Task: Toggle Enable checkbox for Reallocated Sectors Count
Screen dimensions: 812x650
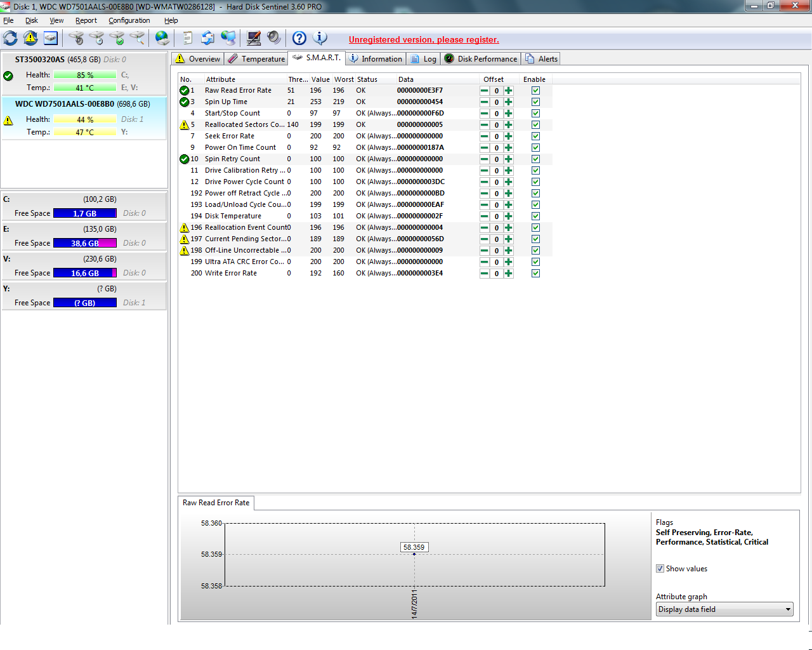Action: pos(535,125)
